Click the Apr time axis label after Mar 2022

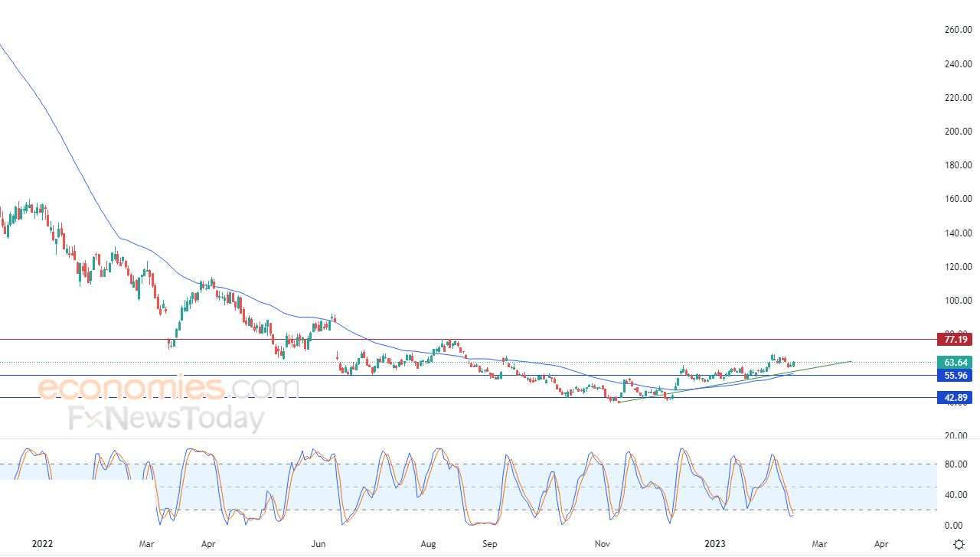207,544
